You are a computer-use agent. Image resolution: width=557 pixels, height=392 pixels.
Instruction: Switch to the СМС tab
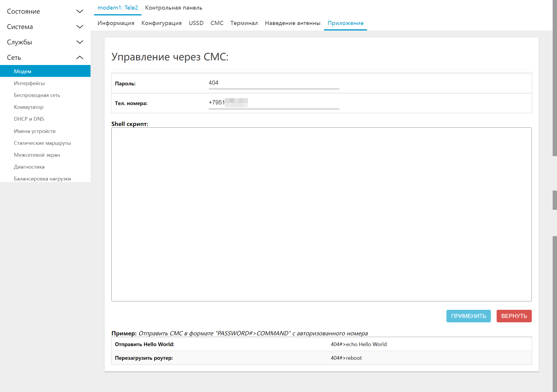217,23
